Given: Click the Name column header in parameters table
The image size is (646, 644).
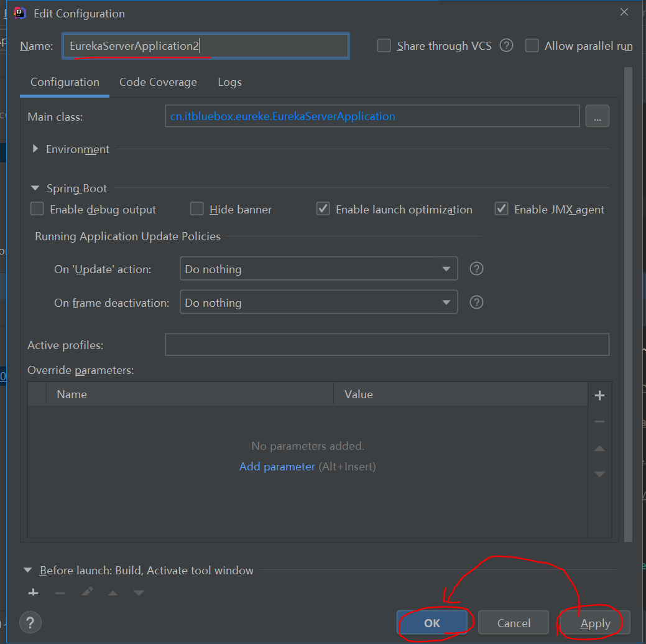Looking at the screenshot, I should [190, 394].
